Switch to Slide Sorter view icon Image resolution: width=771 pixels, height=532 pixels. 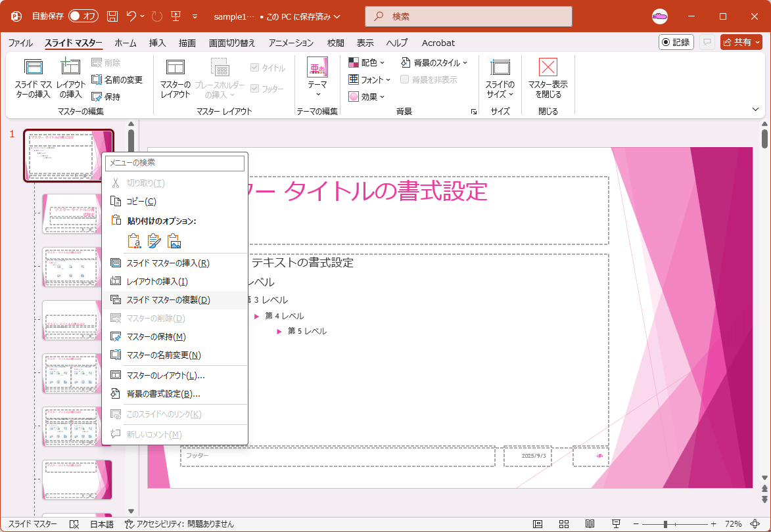(x=564, y=524)
